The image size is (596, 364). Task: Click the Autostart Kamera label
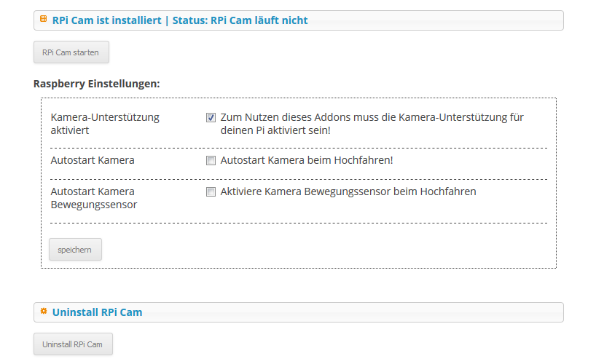coord(93,160)
